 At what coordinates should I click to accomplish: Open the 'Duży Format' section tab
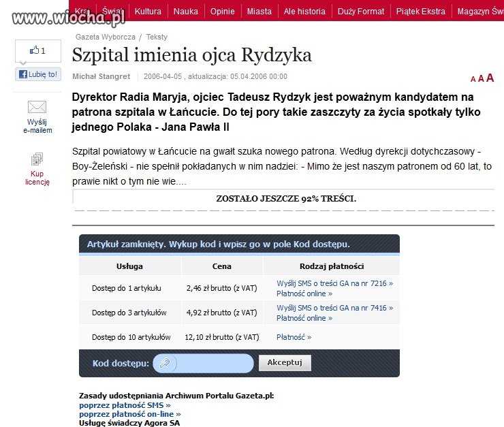pos(361,12)
